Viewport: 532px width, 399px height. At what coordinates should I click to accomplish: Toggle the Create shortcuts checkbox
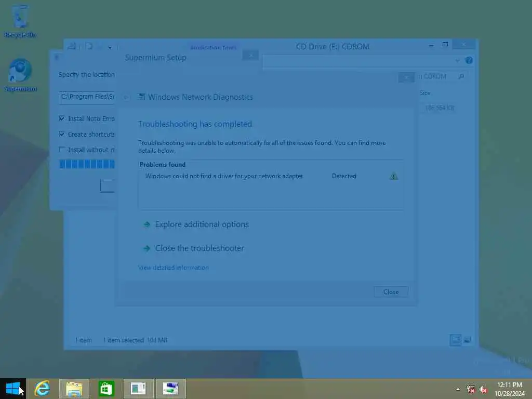point(62,134)
